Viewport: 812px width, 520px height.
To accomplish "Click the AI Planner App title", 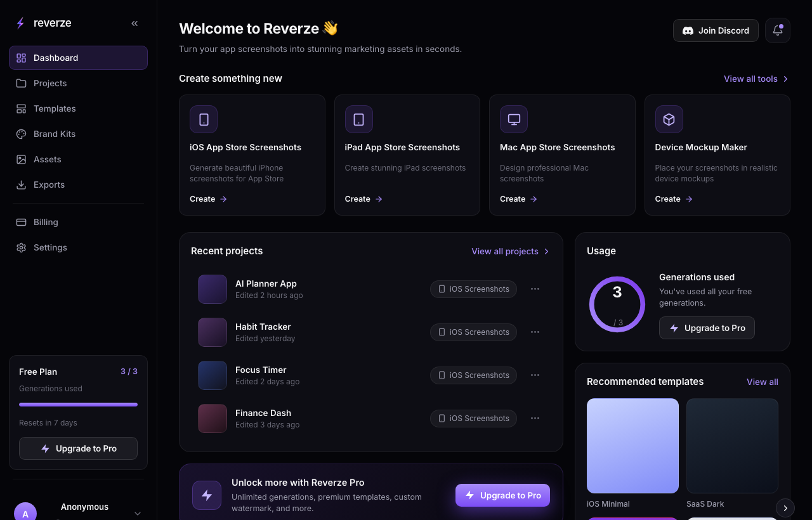I will point(266,283).
